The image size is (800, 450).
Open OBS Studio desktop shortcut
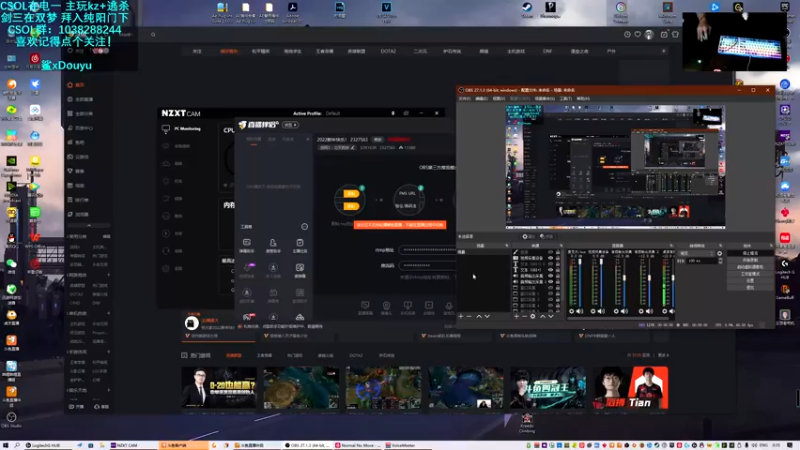pos(11,420)
